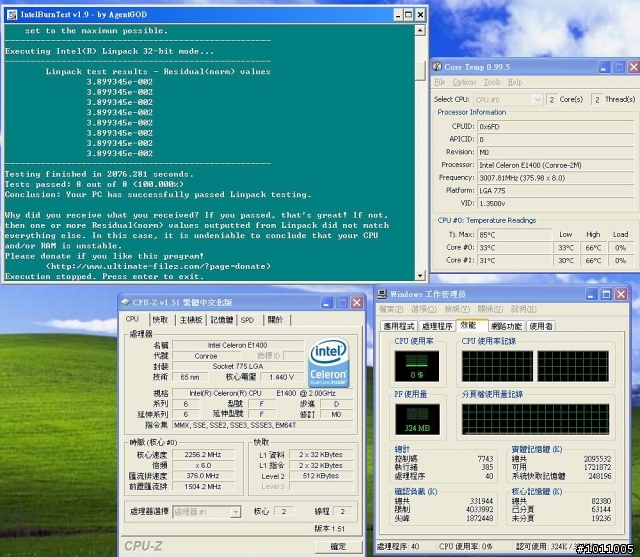The image size is (640, 557).
Task: Click the IntelBurnTest console scrollbar thumb
Action: click(x=420, y=69)
